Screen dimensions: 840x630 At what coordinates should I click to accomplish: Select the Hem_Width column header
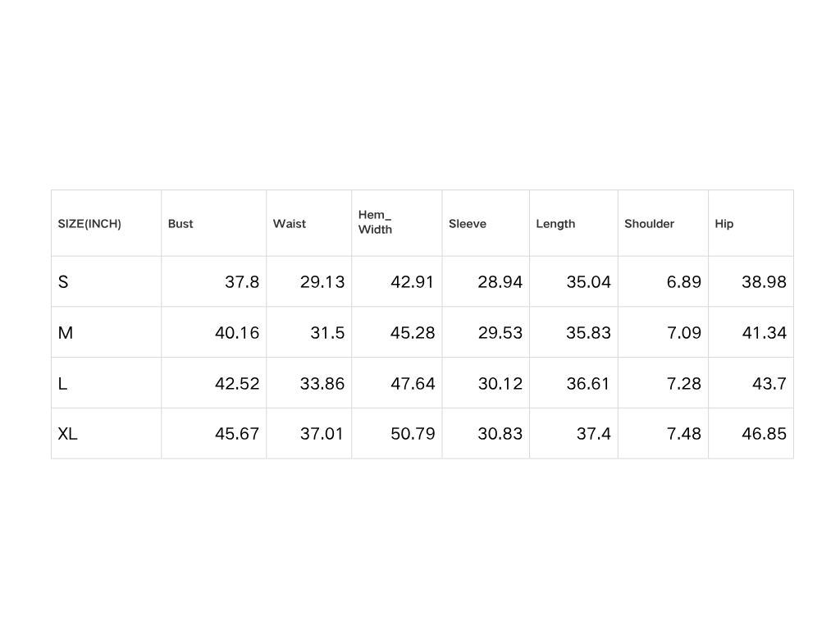pyautogui.click(x=375, y=222)
